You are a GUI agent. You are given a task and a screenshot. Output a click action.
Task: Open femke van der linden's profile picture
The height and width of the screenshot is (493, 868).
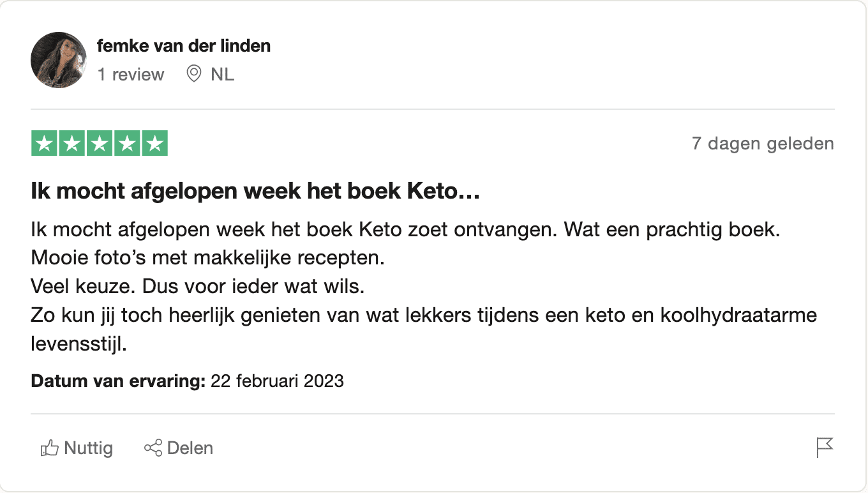[58, 59]
